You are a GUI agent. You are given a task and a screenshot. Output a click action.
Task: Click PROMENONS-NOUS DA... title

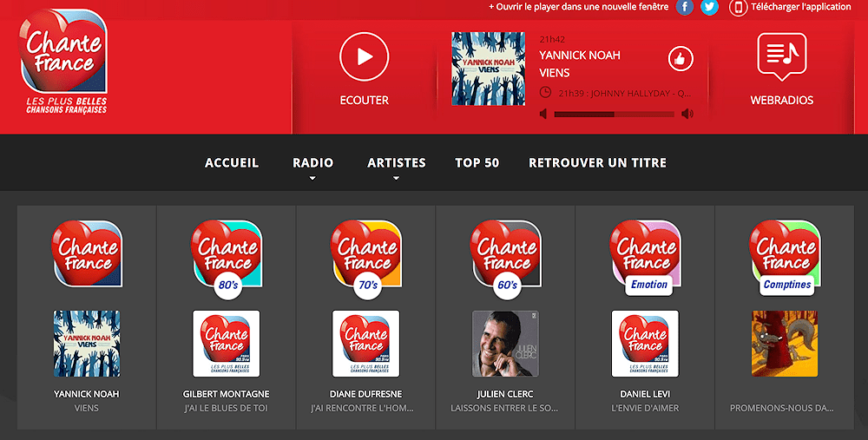pos(782,408)
